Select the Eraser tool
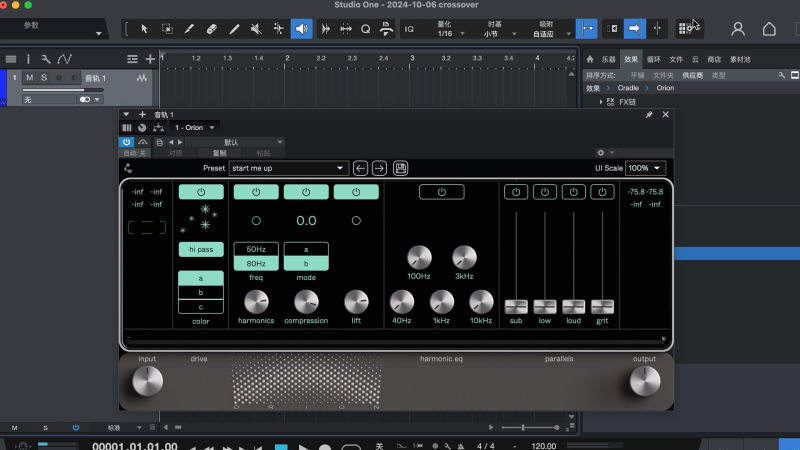The image size is (800, 450). [x=212, y=29]
